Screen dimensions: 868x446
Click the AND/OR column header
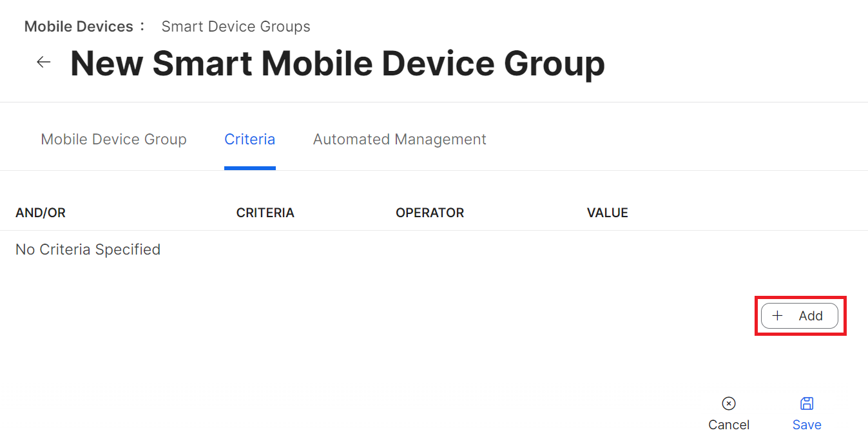coord(41,213)
